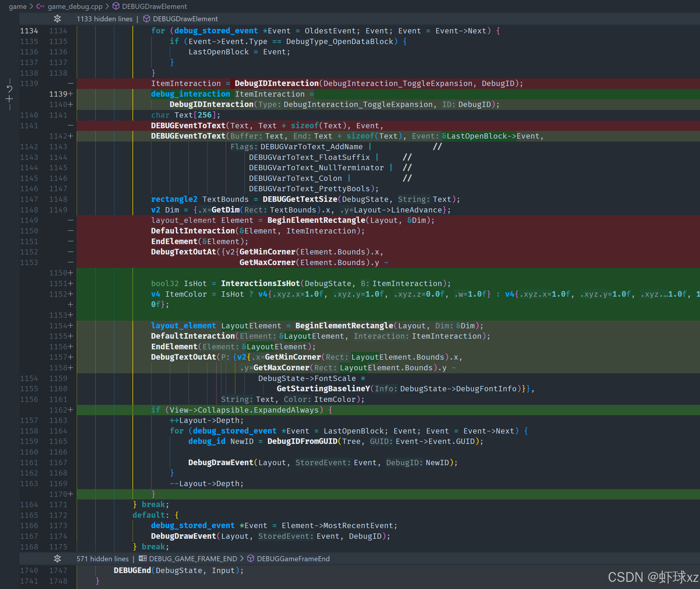The width and height of the screenshot is (700, 589).
Task: Open the game_debug.cpp breadcrumb dropdown
Action: pos(75,6)
